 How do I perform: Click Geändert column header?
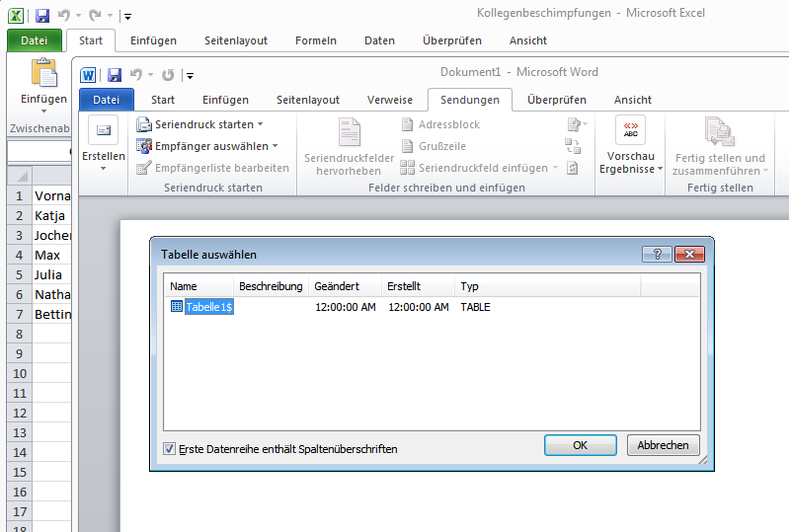point(345,286)
